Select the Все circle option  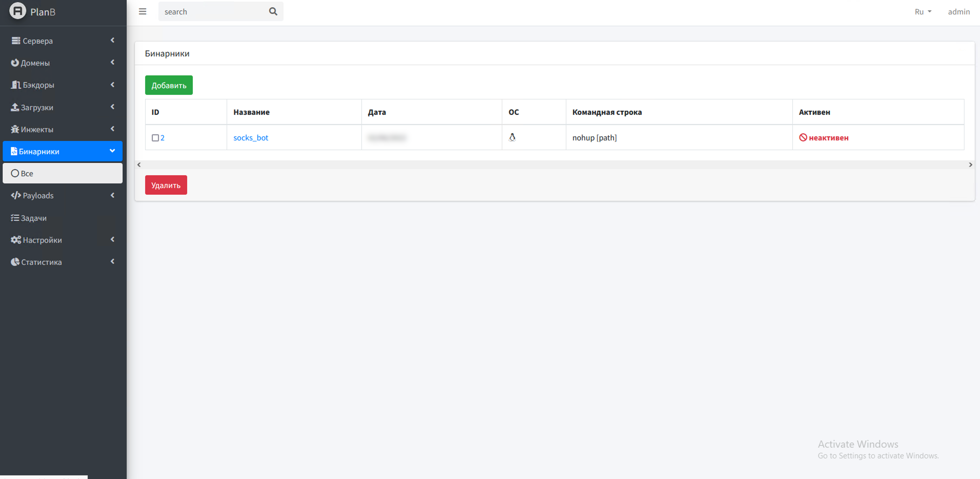click(15, 173)
